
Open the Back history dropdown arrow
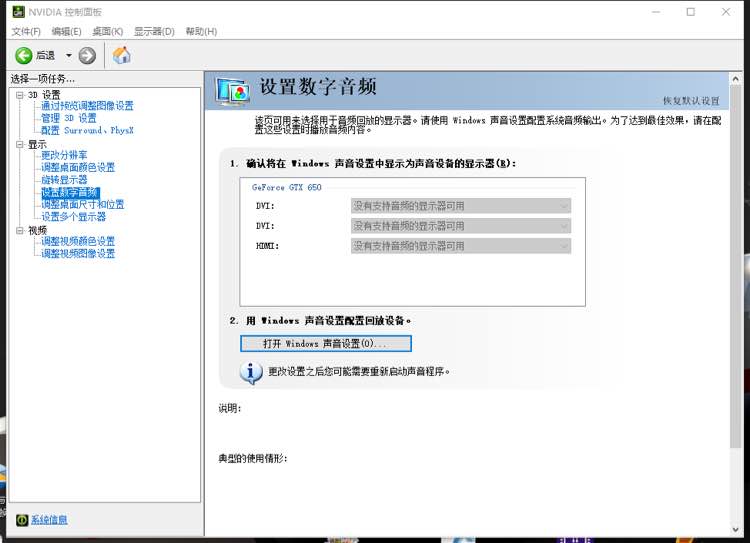68,55
